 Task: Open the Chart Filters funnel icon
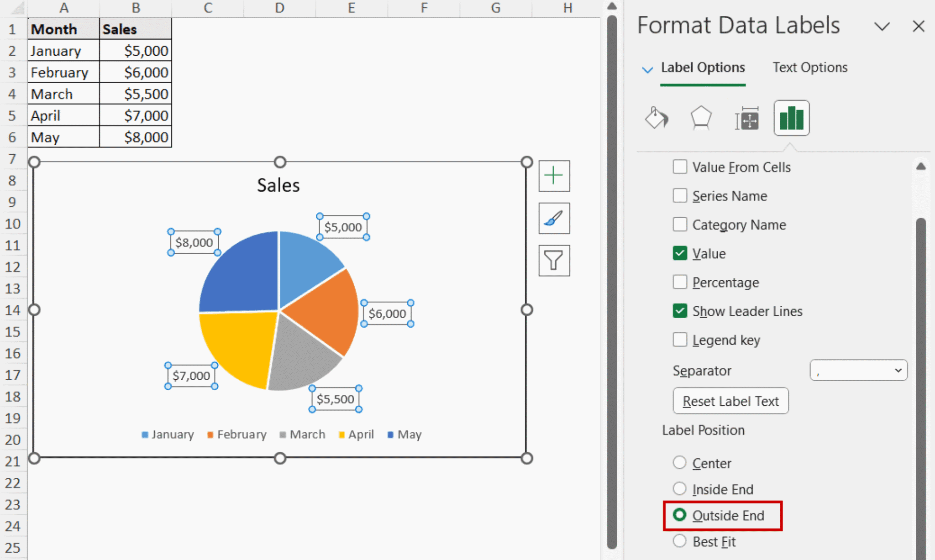(554, 261)
